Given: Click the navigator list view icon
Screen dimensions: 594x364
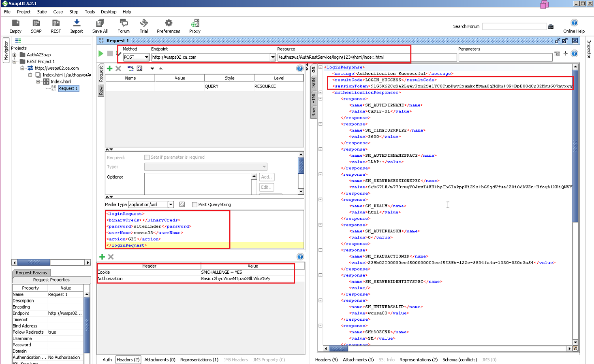Looking at the screenshot, I should [x=18, y=40].
